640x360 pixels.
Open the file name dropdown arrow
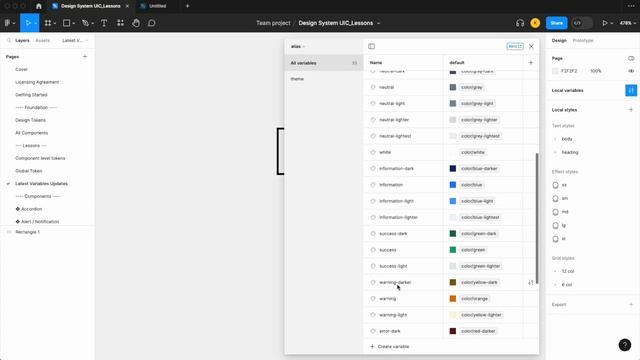click(x=379, y=23)
